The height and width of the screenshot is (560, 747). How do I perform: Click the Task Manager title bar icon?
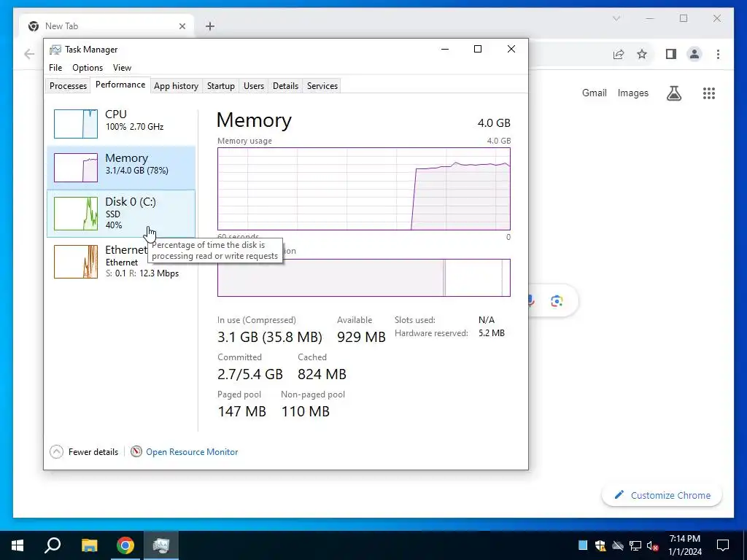click(x=55, y=50)
